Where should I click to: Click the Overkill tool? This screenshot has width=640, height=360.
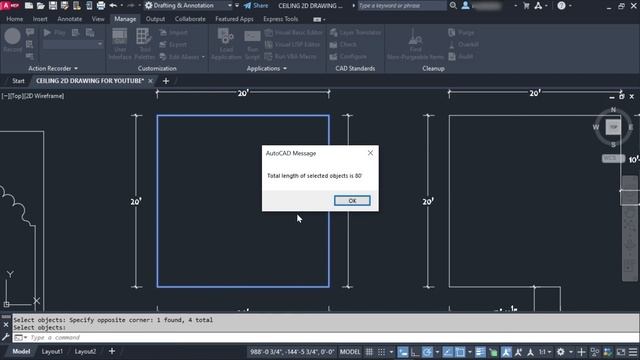tap(463, 44)
